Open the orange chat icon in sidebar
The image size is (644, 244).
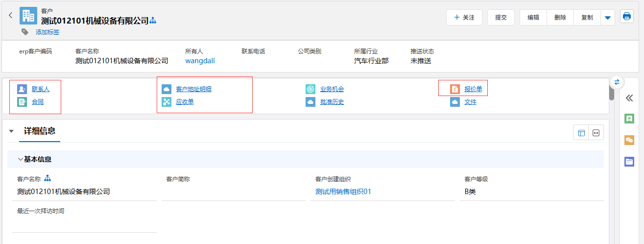point(629,140)
